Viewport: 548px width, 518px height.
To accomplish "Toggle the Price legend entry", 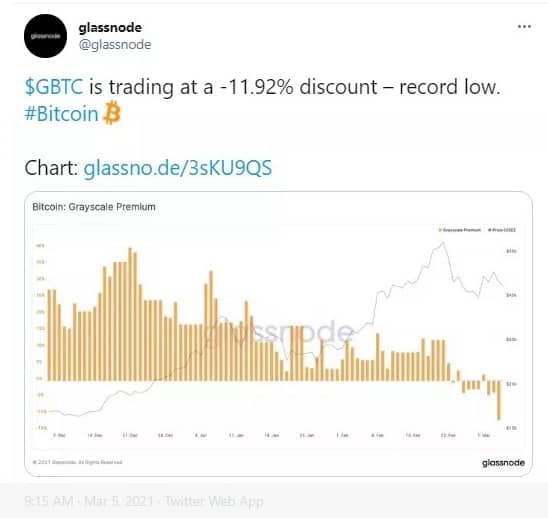I will (502, 230).
